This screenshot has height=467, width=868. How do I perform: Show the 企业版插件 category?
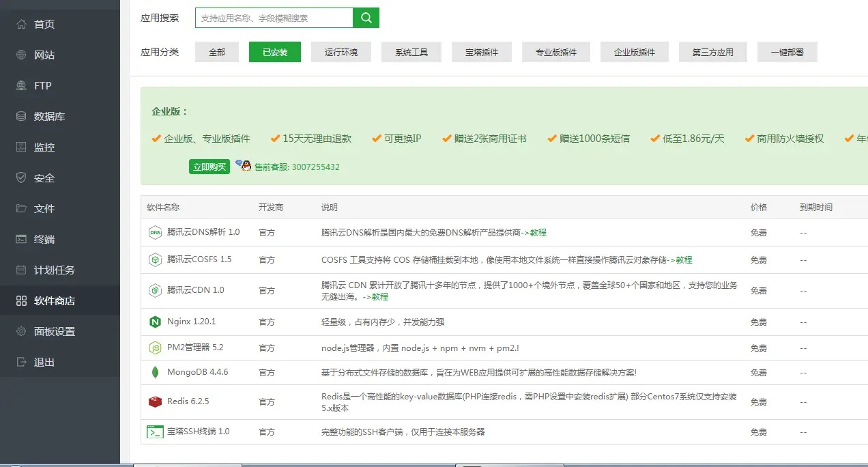click(x=635, y=52)
